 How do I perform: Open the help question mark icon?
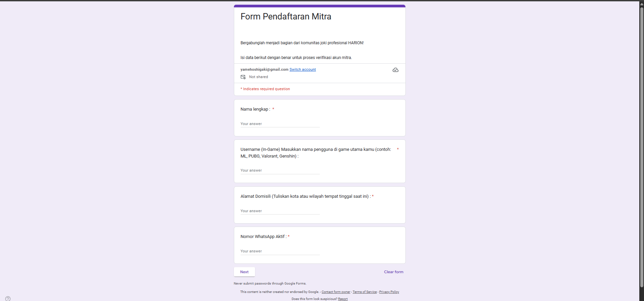coord(8,298)
